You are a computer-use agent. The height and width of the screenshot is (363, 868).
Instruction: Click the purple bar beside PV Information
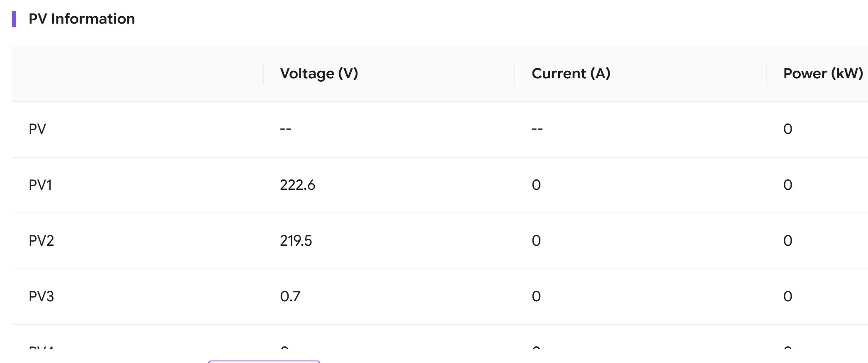click(14, 19)
